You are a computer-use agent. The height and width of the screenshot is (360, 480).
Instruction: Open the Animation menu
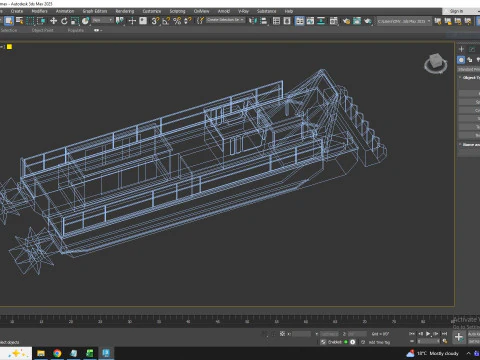coord(65,11)
